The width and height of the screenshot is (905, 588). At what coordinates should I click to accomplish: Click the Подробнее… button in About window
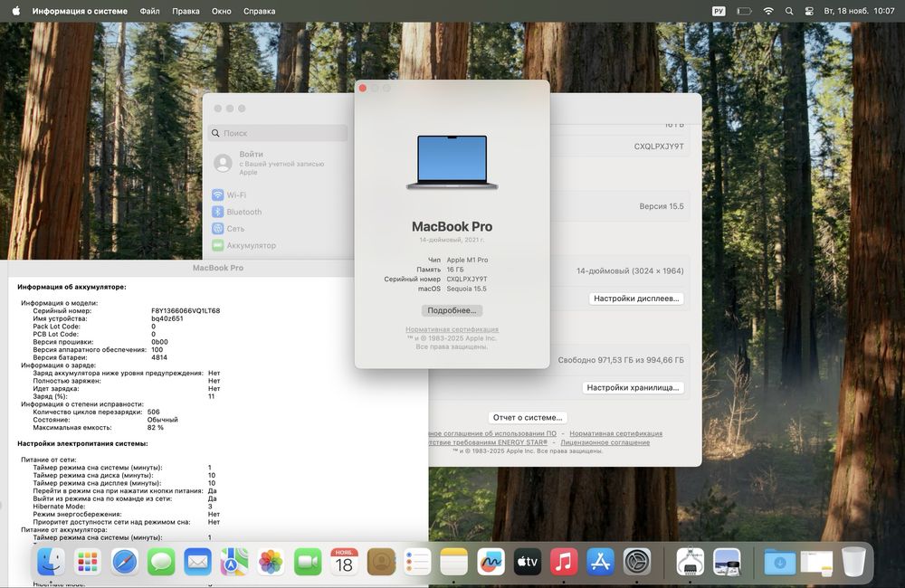tap(452, 310)
